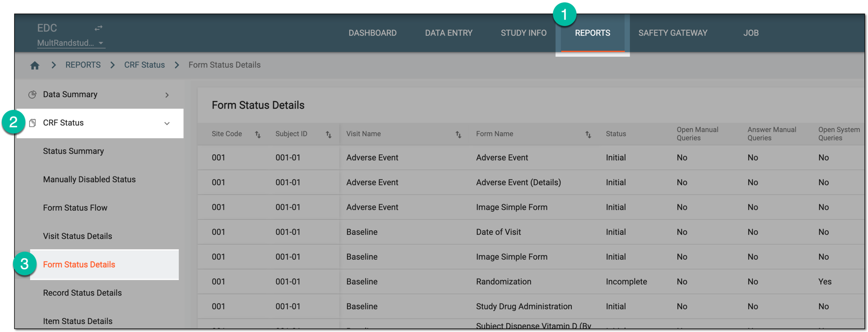Open the SAFETY GATEWAY tab

673,33
